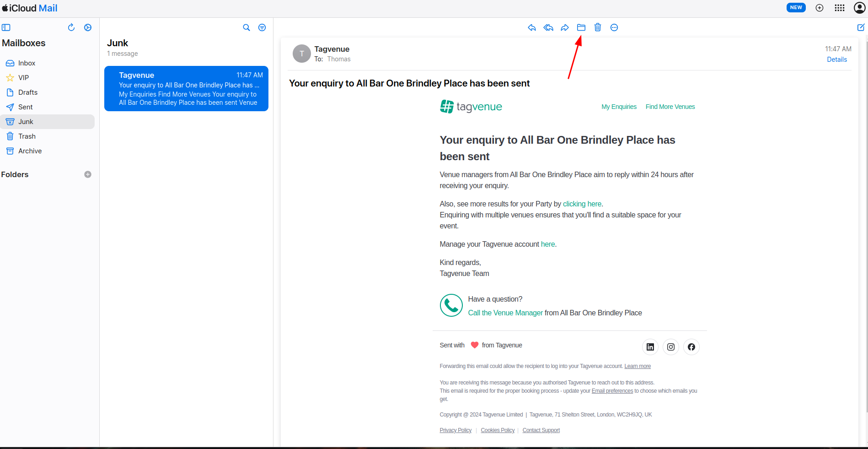The image size is (868, 449).
Task: Open the Inbox mailbox
Action: pyautogui.click(x=48, y=63)
